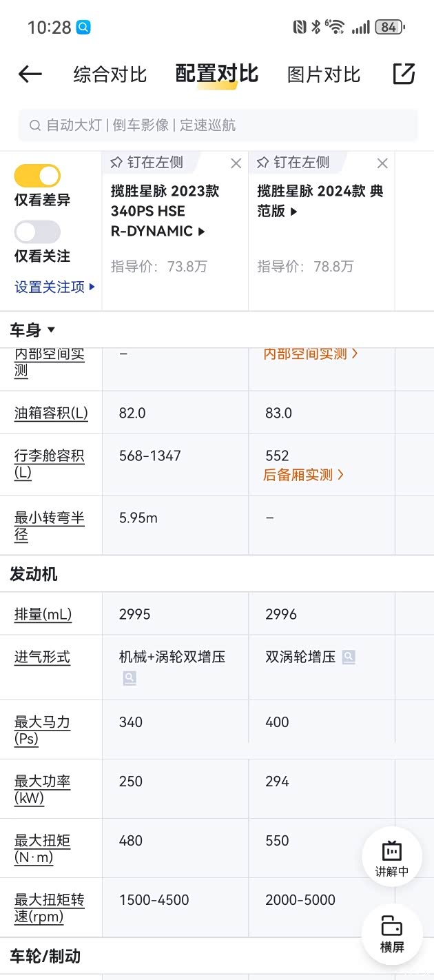Remove the 2024款 典范版 column
This screenshot has height=980, width=434.
tap(382, 163)
